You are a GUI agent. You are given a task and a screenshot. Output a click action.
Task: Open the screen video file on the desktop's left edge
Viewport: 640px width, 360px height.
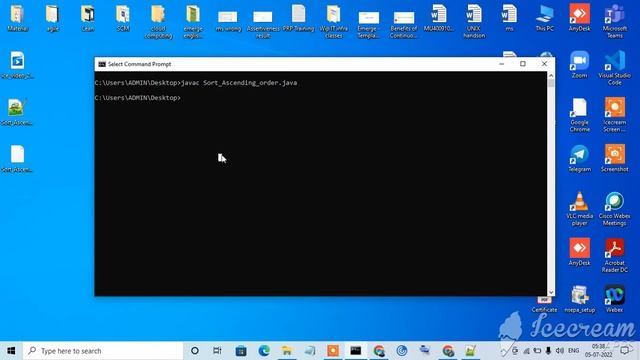17,65
